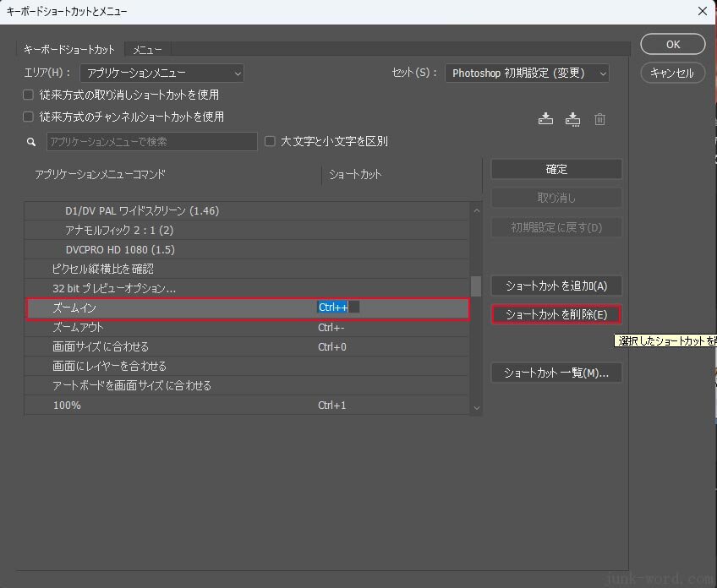Open ショートカット一覧 summary button
This screenshot has width=717, height=588.
[556, 373]
